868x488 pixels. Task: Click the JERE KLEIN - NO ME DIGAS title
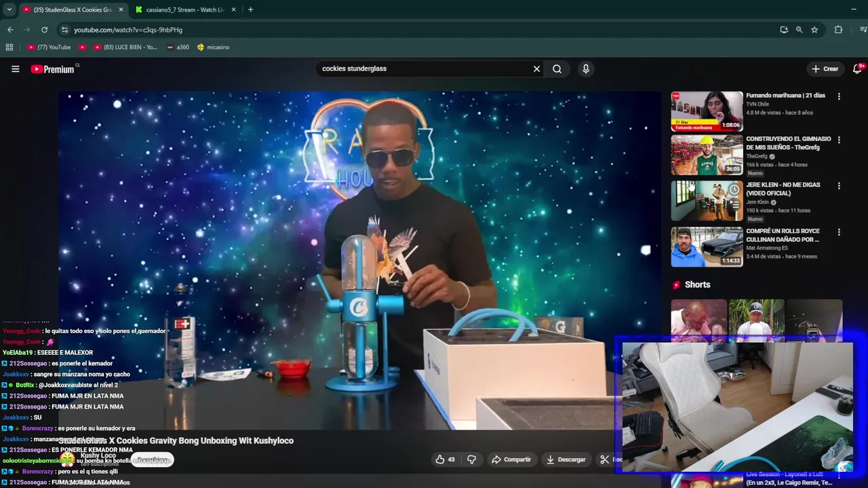783,189
